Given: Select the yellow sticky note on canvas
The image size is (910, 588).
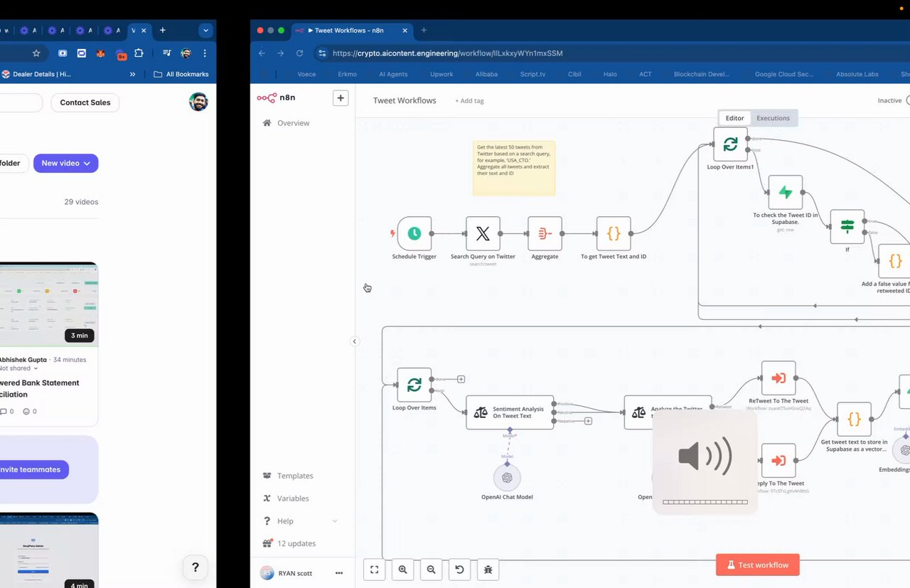Looking at the screenshot, I should pyautogui.click(x=514, y=169).
